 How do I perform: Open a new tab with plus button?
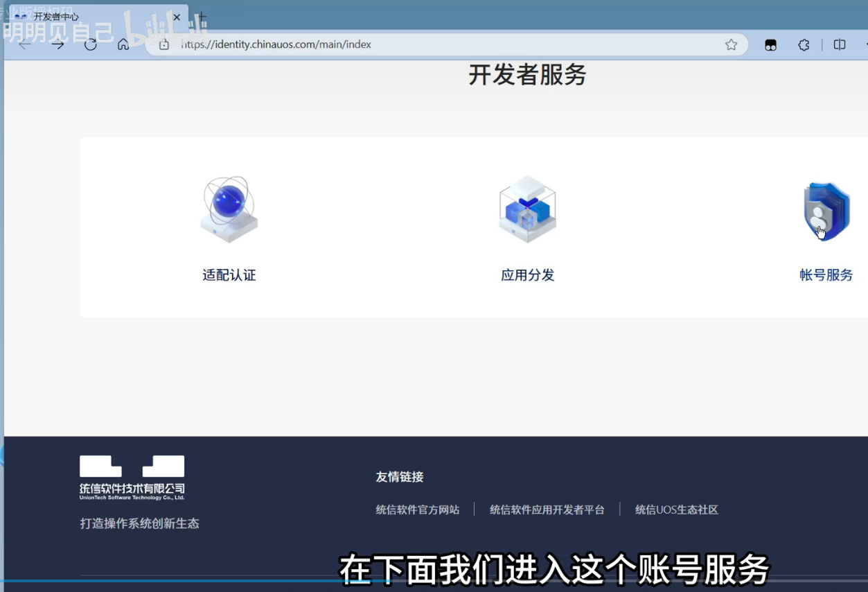202,17
